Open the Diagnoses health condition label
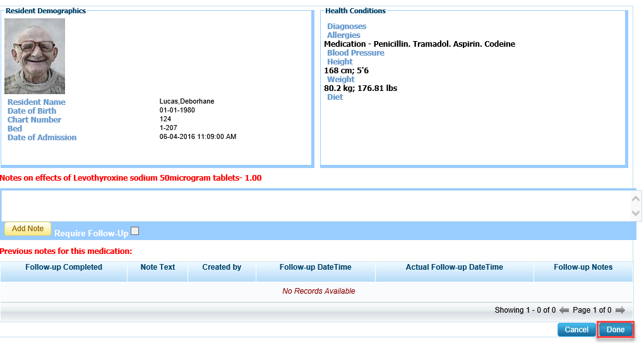The height and width of the screenshot is (343, 644). point(347,27)
